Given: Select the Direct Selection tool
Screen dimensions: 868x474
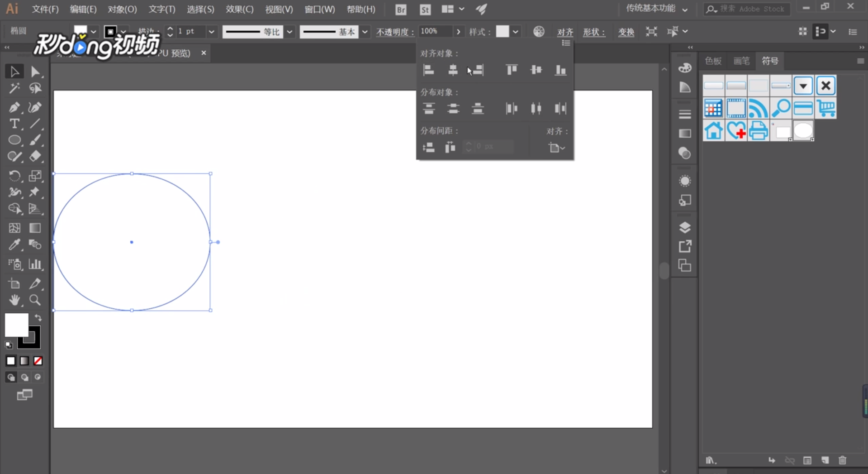Looking at the screenshot, I should tap(35, 72).
